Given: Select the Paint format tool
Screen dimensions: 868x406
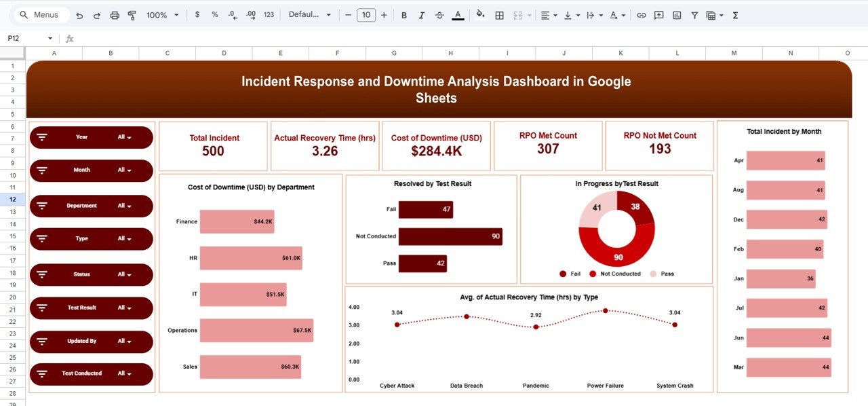Looking at the screenshot, I should click(132, 15).
